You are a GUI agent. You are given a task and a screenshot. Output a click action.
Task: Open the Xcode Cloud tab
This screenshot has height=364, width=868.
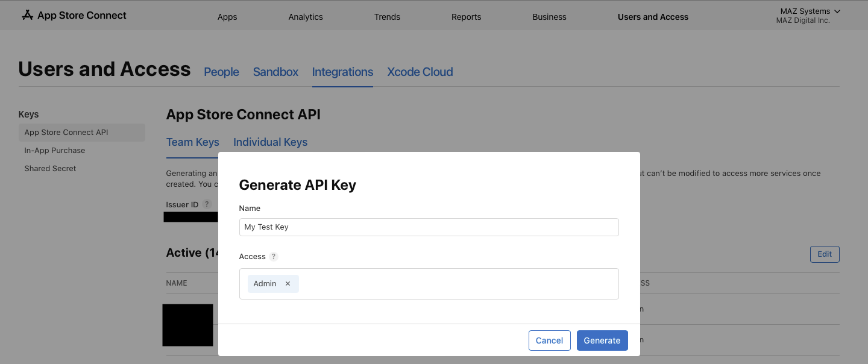click(x=420, y=72)
